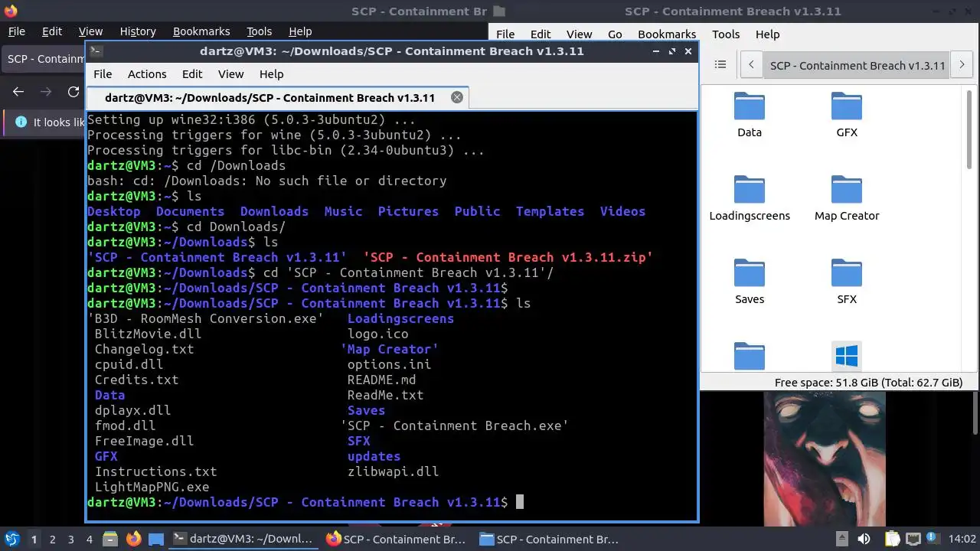
Task: Open the SFX folder icon
Action: 846,273
